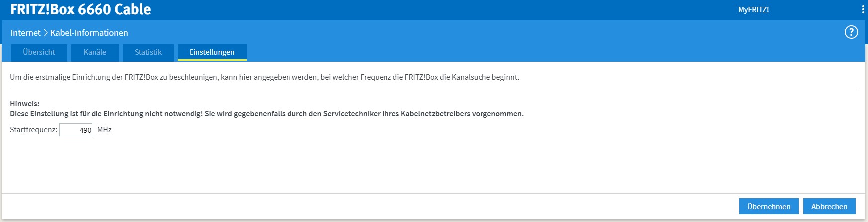Image resolution: width=868 pixels, height=222 pixels.
Task: Go to Internet in the breadcrumb
Action: (x=25, y=33)
